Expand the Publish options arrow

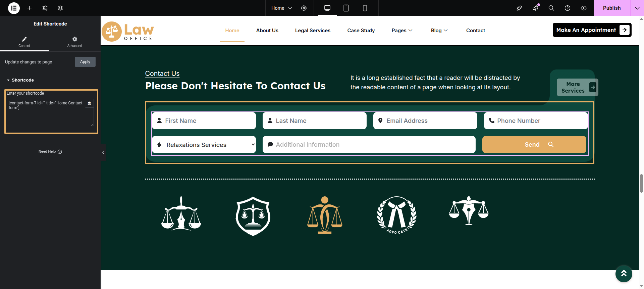pos(637,8)
